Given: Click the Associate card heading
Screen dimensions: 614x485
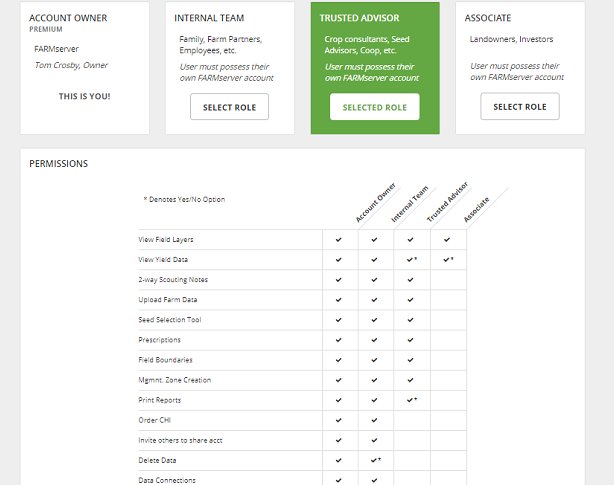Looking at the screenshot, I should pos(488,18).
